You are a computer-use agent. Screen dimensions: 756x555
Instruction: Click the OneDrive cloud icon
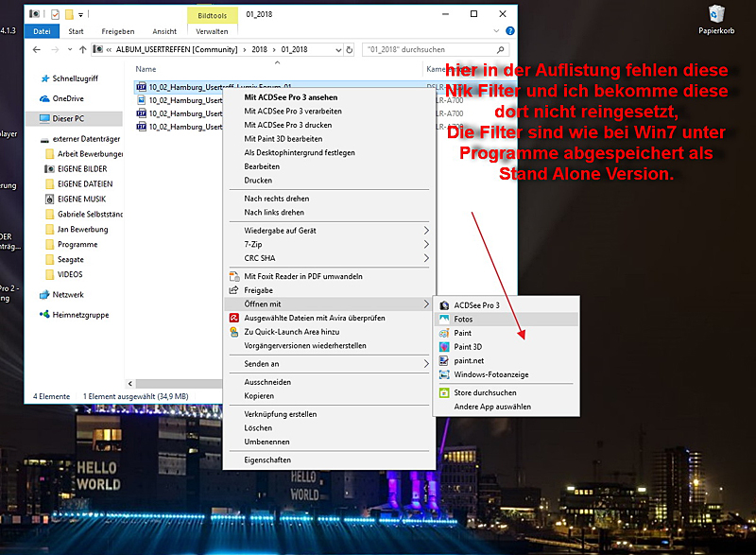coord(44,98)
